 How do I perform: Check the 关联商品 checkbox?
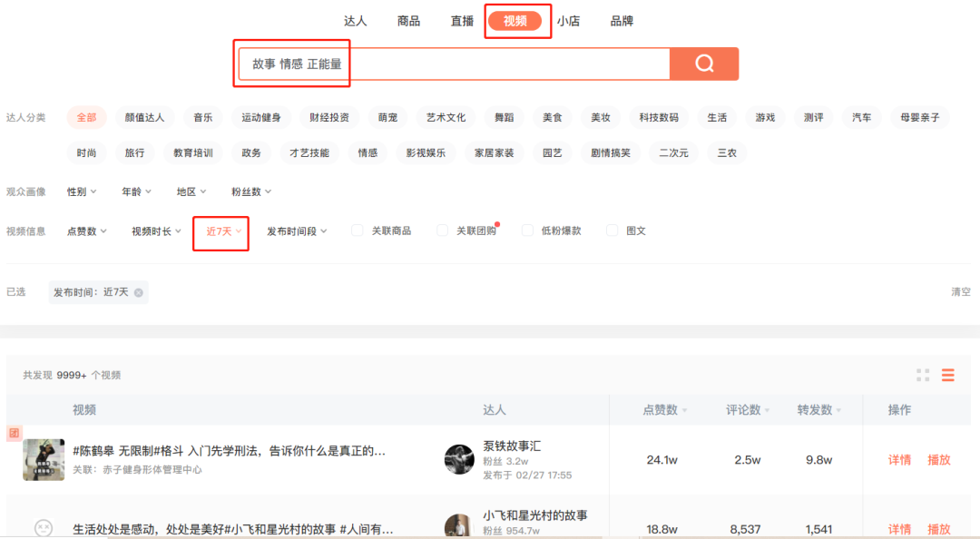(358, 230)
